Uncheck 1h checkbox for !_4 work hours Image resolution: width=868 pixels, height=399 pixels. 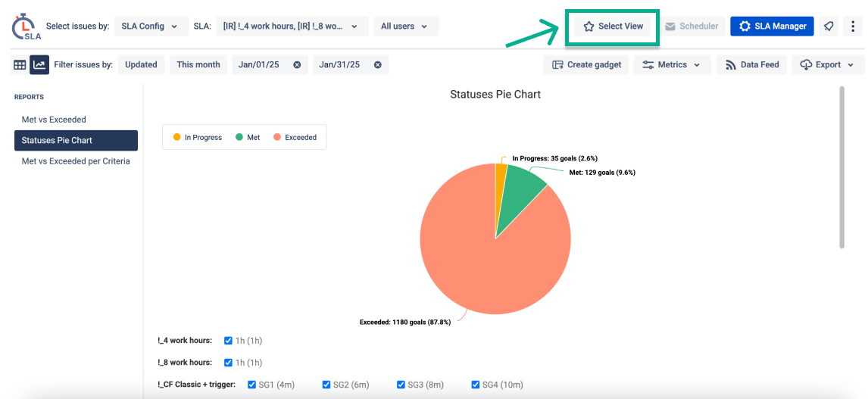[x=229, y=341]
